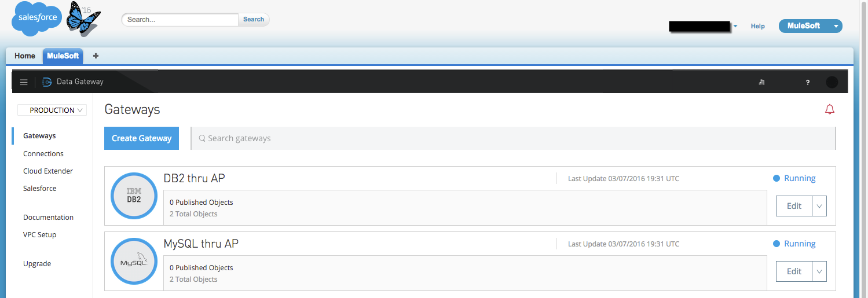868x298 pixels.
Task: Switch to the Home tab
Action: 25,56
